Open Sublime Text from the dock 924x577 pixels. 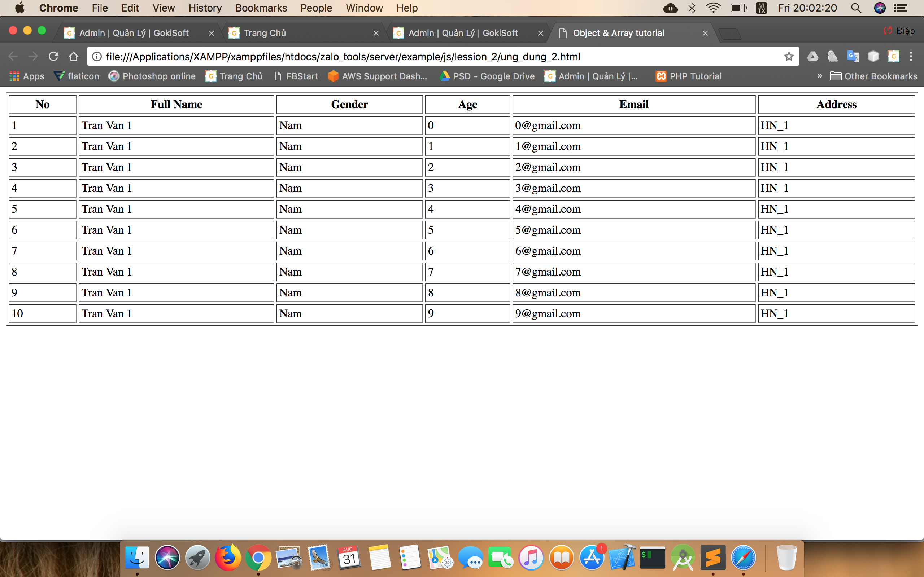point(713,558)
